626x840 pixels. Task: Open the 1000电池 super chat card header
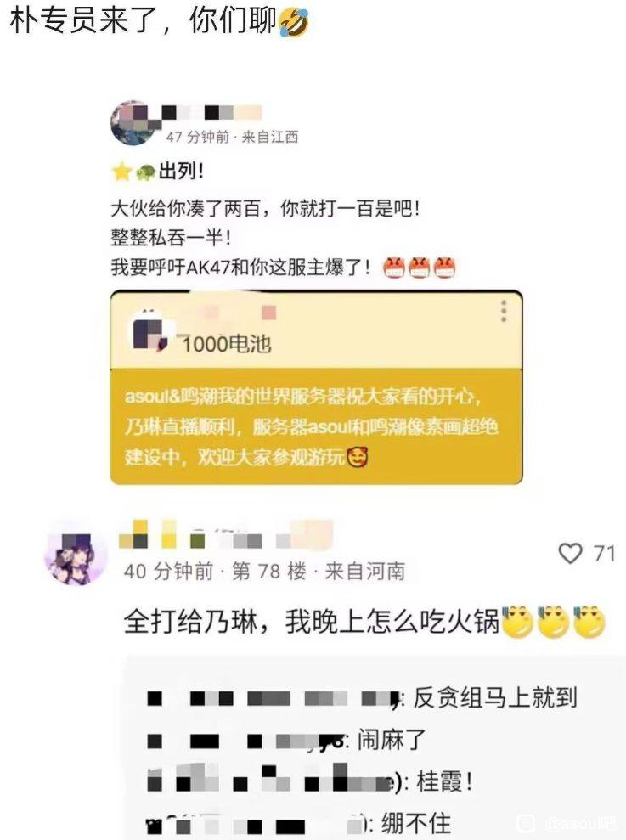pos(316,330)
